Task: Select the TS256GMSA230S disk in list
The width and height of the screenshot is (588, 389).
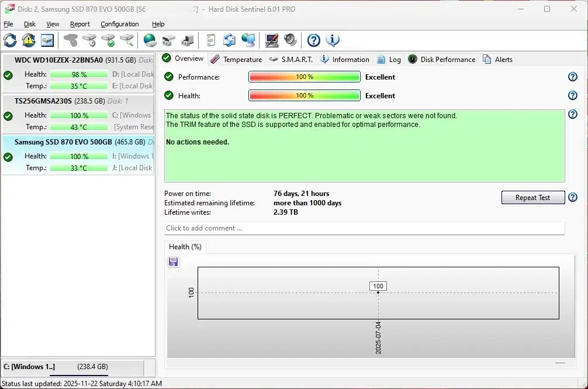Action: (44, 101)
